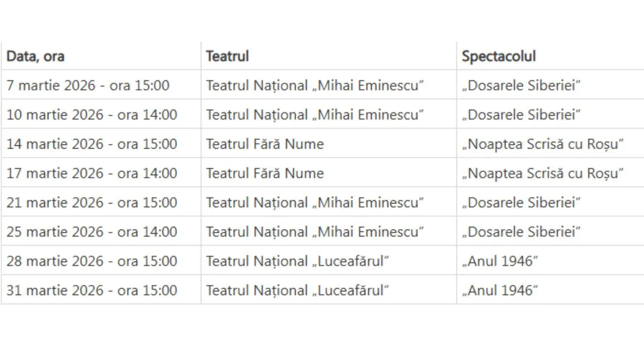Click the "10 martie 2026 - ora 14:00" cell
The width and height of the screenshot is (644, 362).
92,115
